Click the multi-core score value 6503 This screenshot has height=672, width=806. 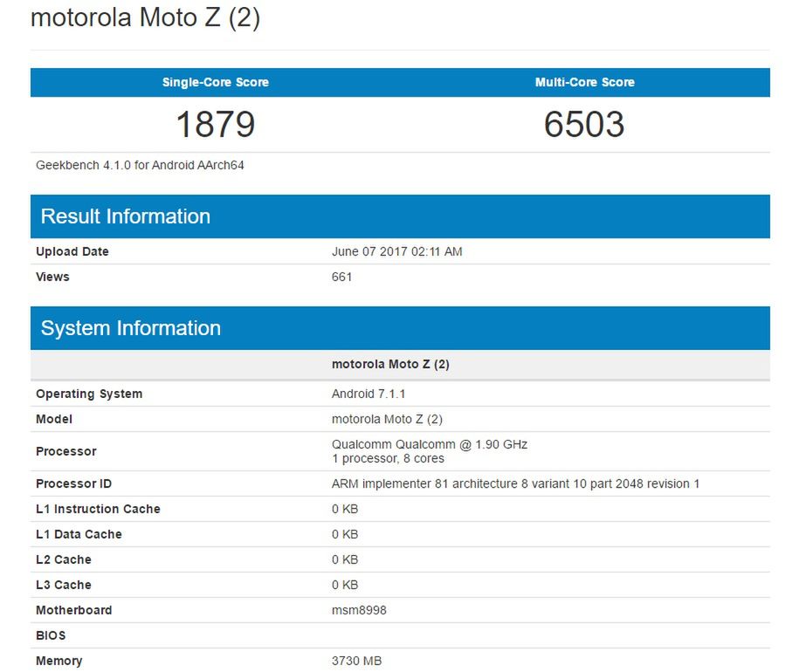(584, 124)
